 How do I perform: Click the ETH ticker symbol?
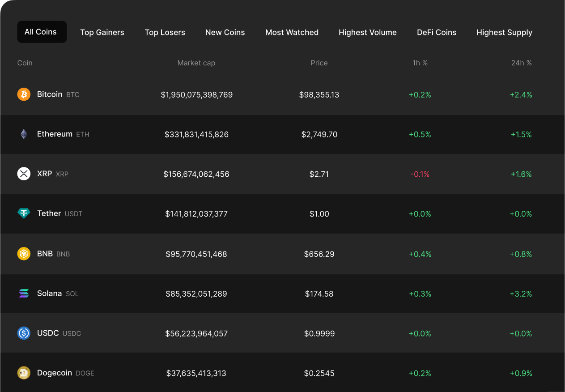coord(83,135)
